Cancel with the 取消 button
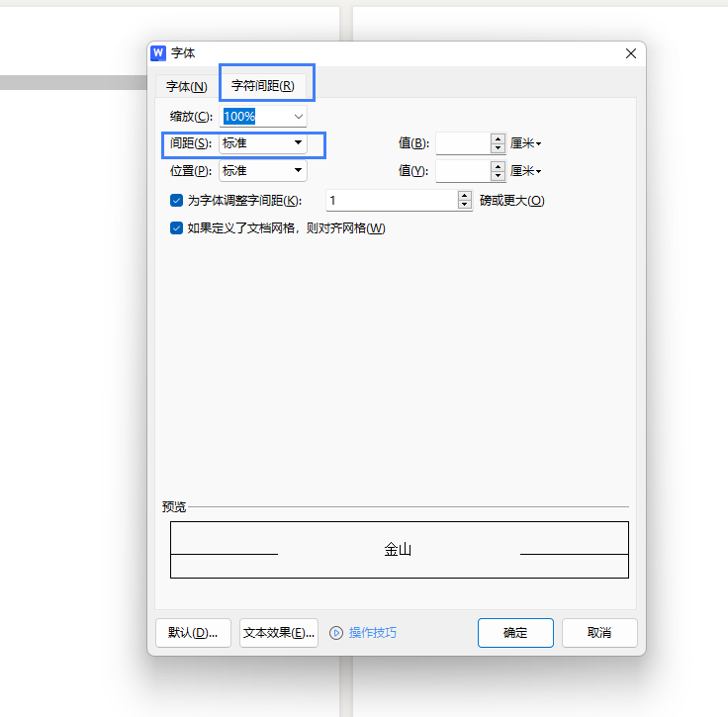The height and width of the screenshot is (717, 728). point(599,633)
